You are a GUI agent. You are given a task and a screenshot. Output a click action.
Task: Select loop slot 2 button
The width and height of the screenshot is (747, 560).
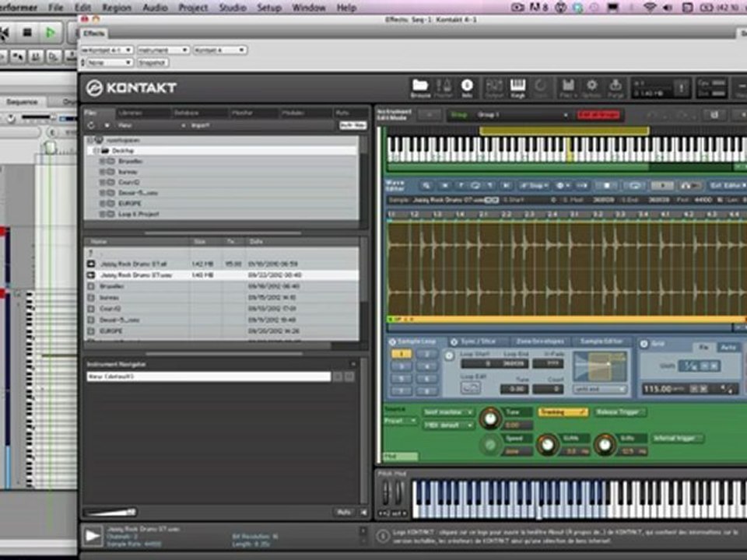(x=427, y=354)
